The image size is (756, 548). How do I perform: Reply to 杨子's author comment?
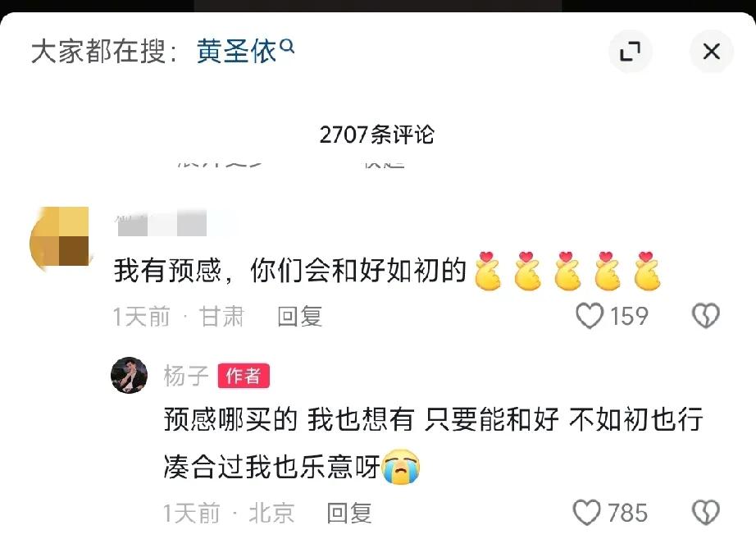(349, 513)
